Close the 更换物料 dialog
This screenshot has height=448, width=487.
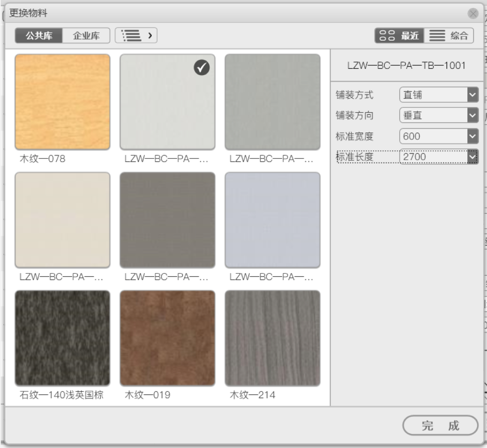(473, 14)
